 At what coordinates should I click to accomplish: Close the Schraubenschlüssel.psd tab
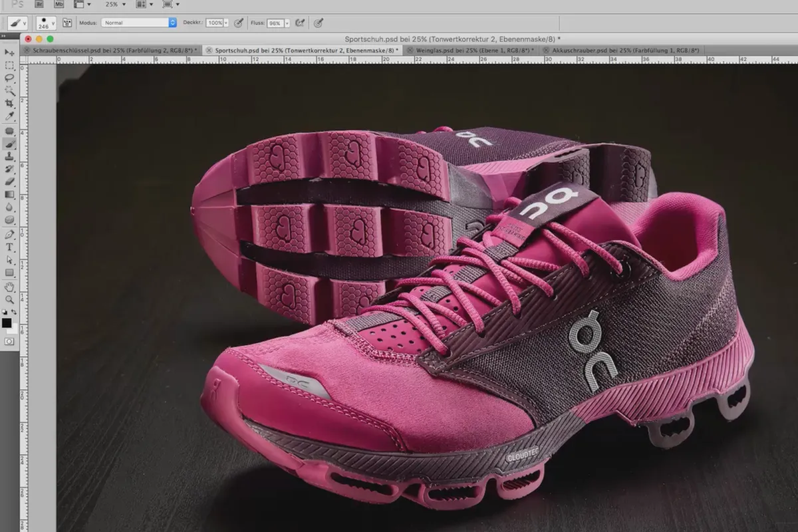click(x=27, y=50)
